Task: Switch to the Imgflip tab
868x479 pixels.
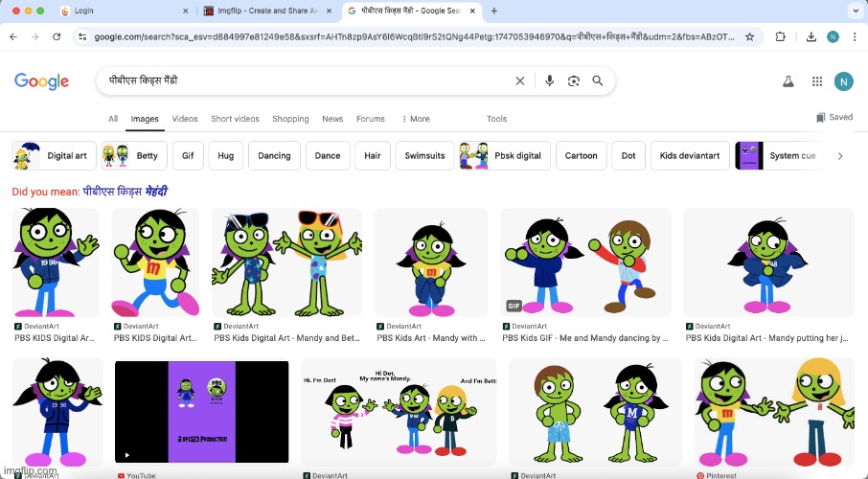Action: coord(267,11)
